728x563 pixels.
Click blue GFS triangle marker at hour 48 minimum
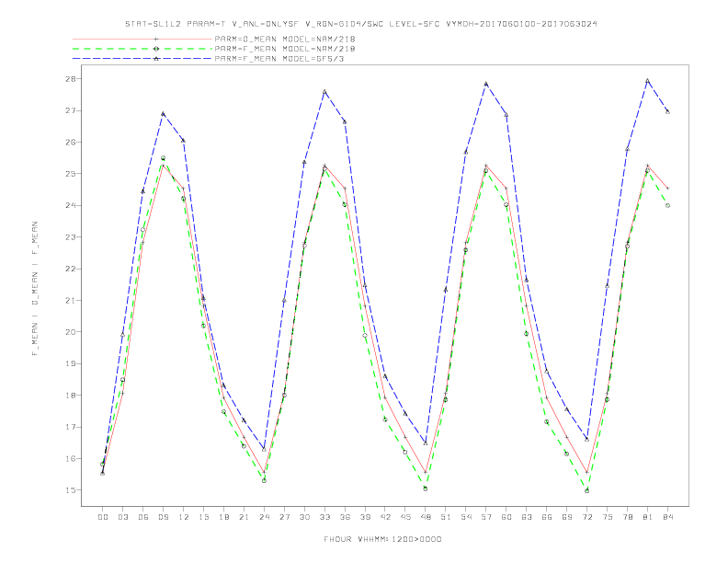[426, 443]
